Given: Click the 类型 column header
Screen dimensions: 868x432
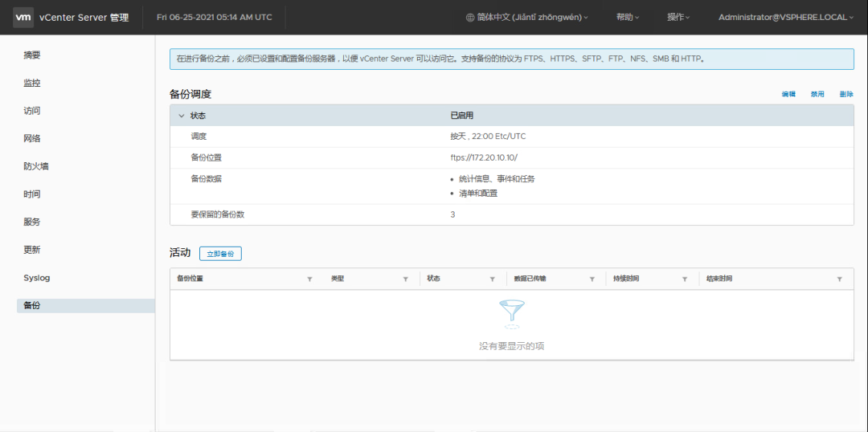Looking at the screenshot, I should coord(338,279).
